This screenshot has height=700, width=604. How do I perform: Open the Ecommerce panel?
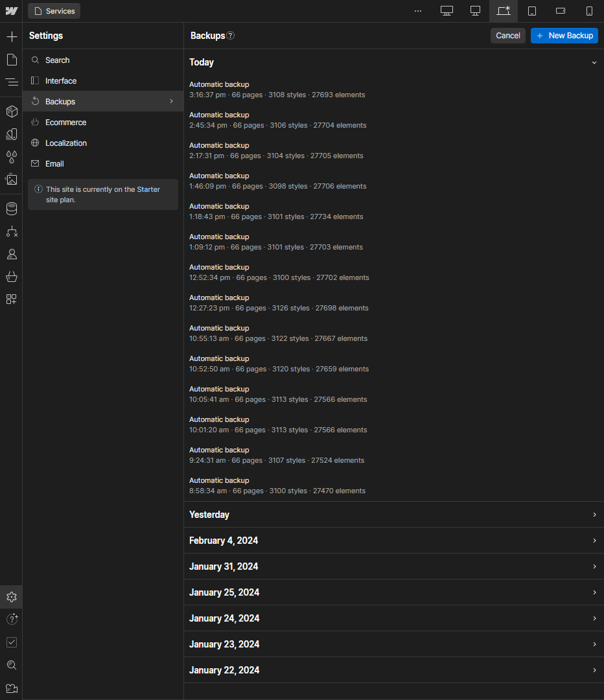point(12,277)
